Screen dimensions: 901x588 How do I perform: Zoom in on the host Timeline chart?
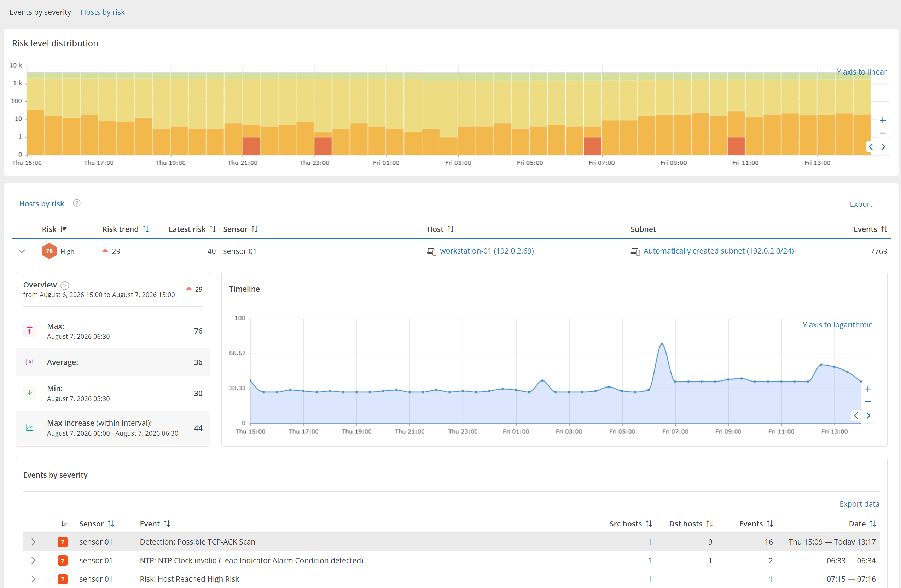[x=868, y=389]
